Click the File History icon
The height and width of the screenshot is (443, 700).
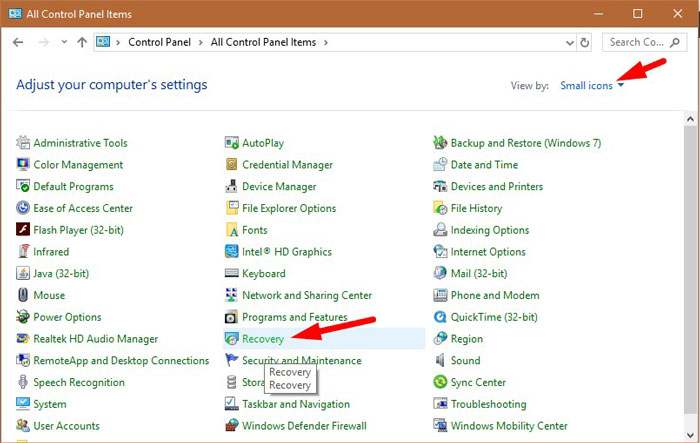pyautogui.click(x=440, y=208)
